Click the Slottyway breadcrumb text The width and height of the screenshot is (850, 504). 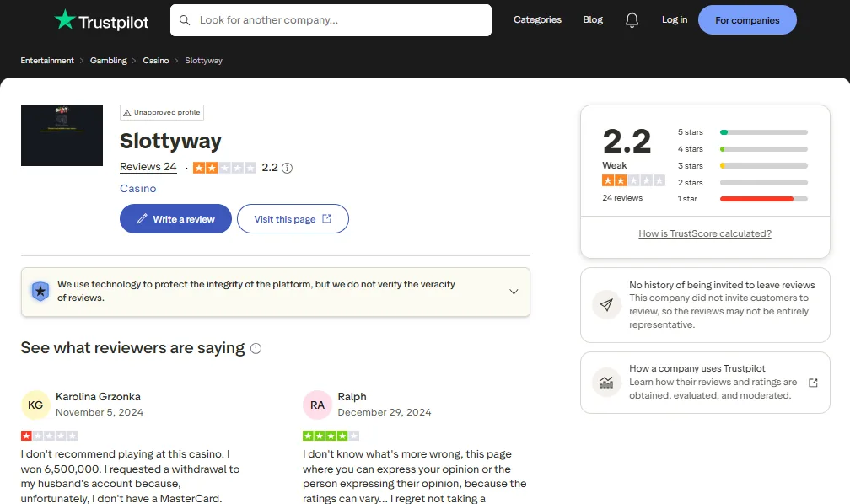[x=203, y=60]
